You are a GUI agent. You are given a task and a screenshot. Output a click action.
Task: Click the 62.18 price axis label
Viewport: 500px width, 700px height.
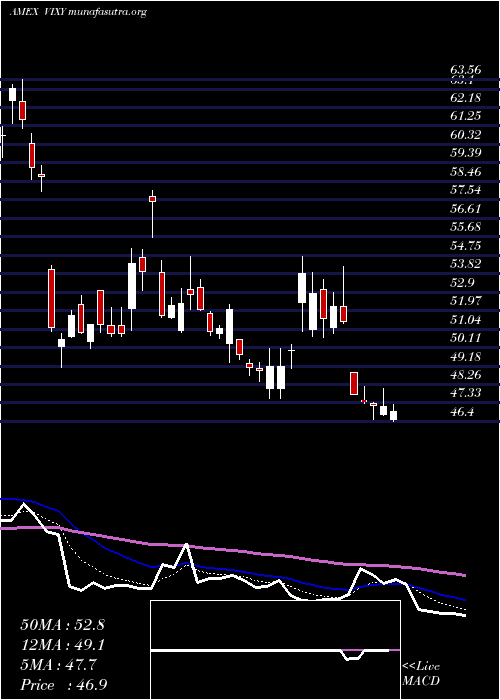(x=466, y=97)
